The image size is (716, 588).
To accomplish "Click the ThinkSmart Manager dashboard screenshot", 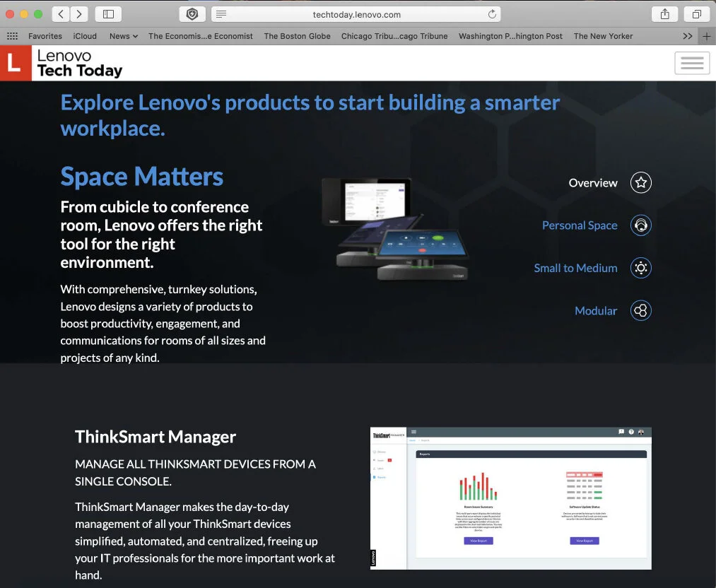I will (x=510, y=498).
